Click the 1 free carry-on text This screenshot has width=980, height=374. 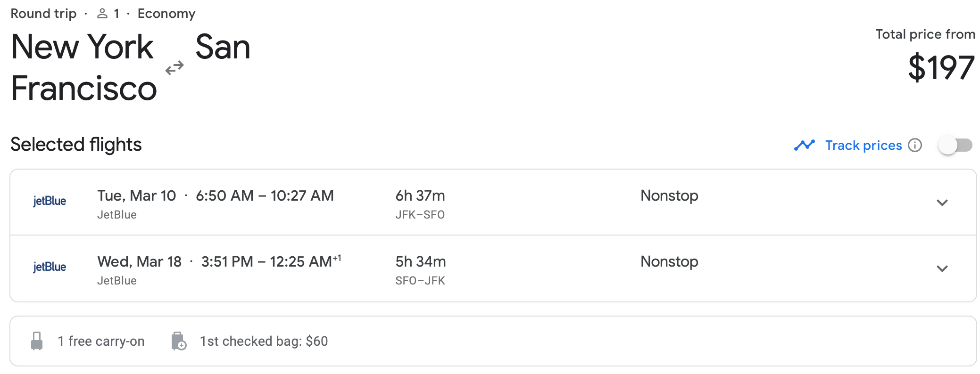(101, 341)
